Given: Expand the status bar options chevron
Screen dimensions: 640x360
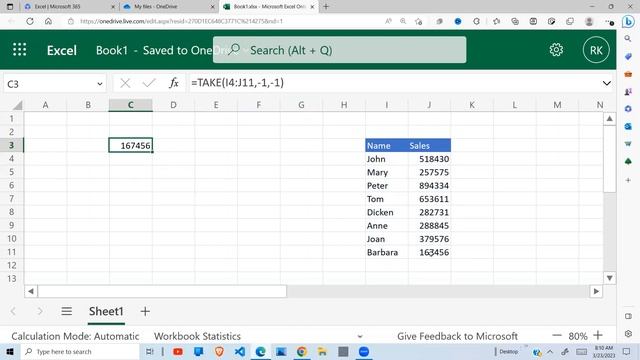Looking at the screenshot, I should [360, 337].
